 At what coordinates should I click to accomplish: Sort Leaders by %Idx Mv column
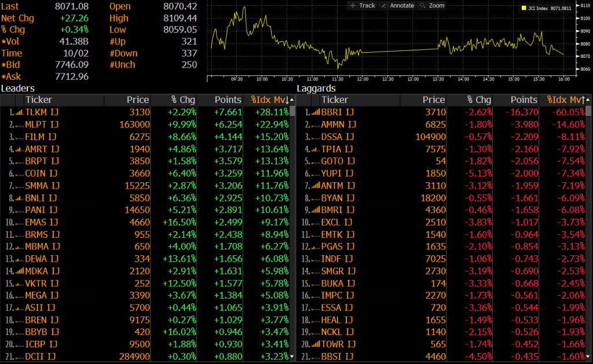[x=270, y=100]
